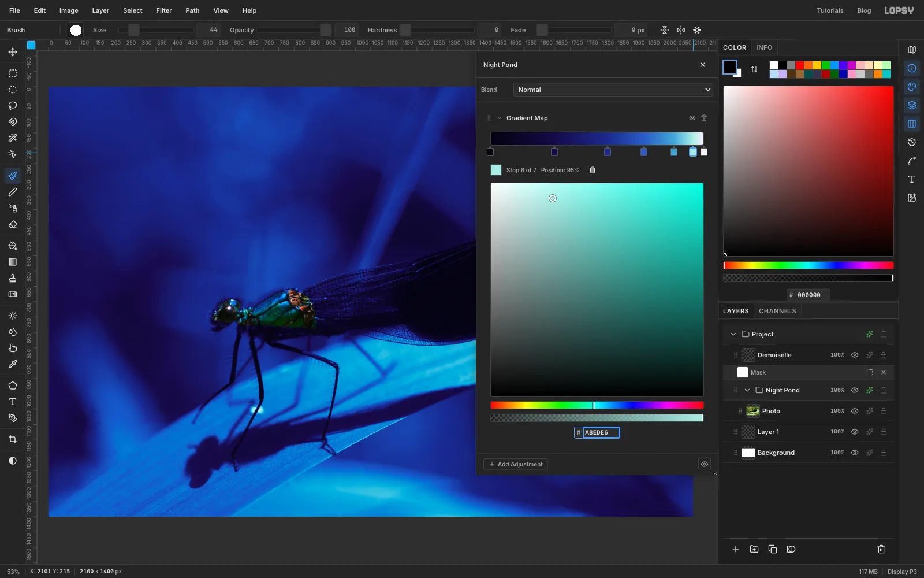Viewport: 924px width, 578px height.
Task: Collapse the Project folder
Action: pos(733,334)
